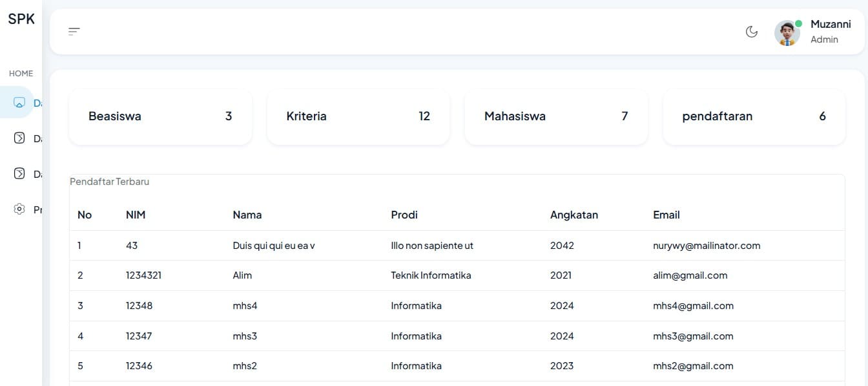Toggle dark mode with the moon icon

pos(751,30)
